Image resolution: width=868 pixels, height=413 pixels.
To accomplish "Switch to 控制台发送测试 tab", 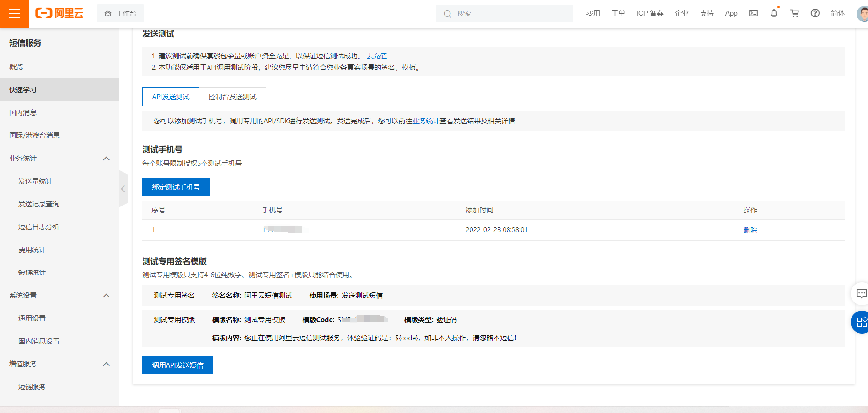I will click(x=232, y=96).
